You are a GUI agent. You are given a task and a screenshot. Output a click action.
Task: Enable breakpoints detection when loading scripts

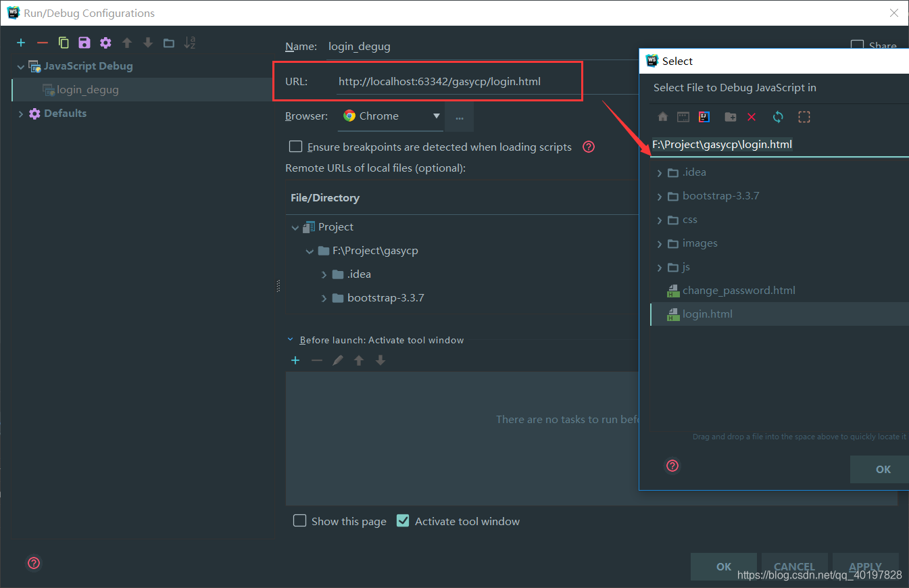(x=295, y=146)
